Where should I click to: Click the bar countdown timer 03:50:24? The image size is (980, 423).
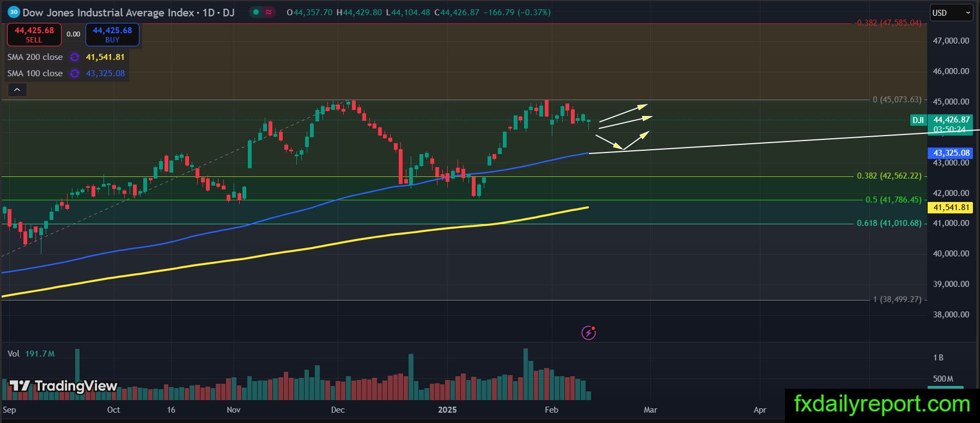pyautogui.click(x=949, y=130)
